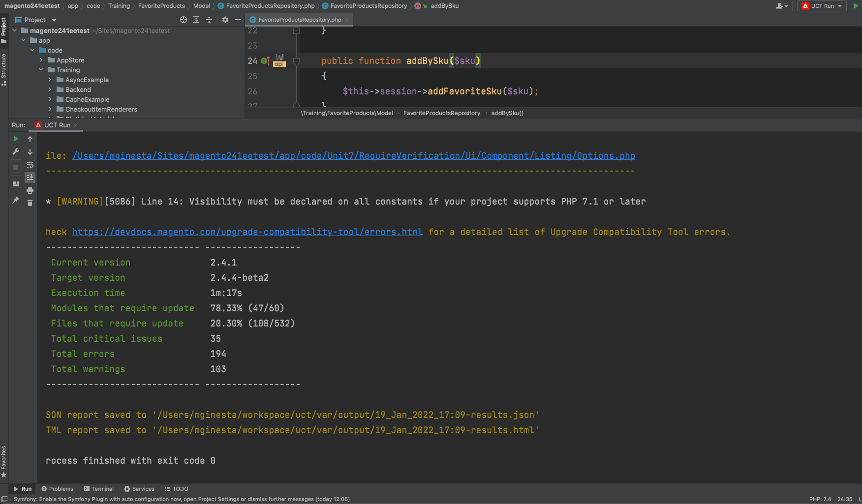
Task: Pin the Run tab using pin icon
Action: point(15,201)
